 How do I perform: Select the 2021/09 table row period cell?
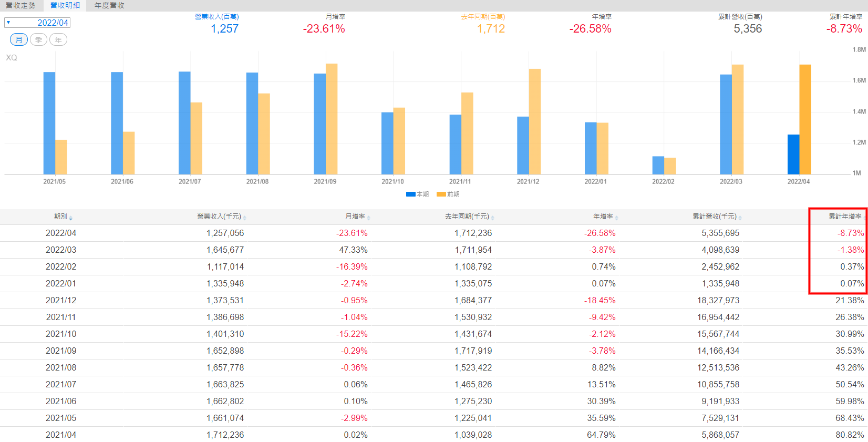61,351
